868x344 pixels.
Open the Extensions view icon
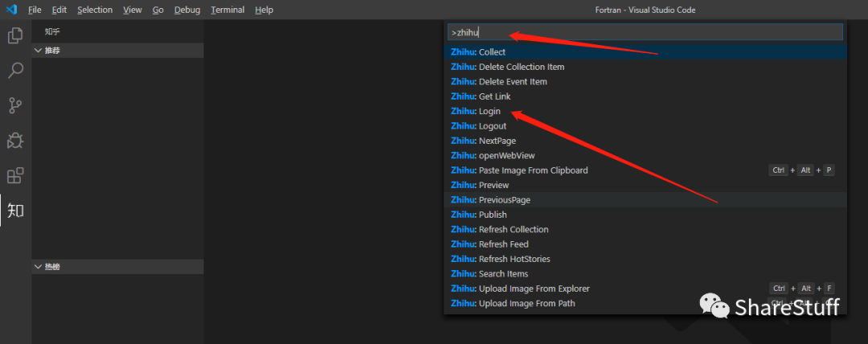click(15, 175)
